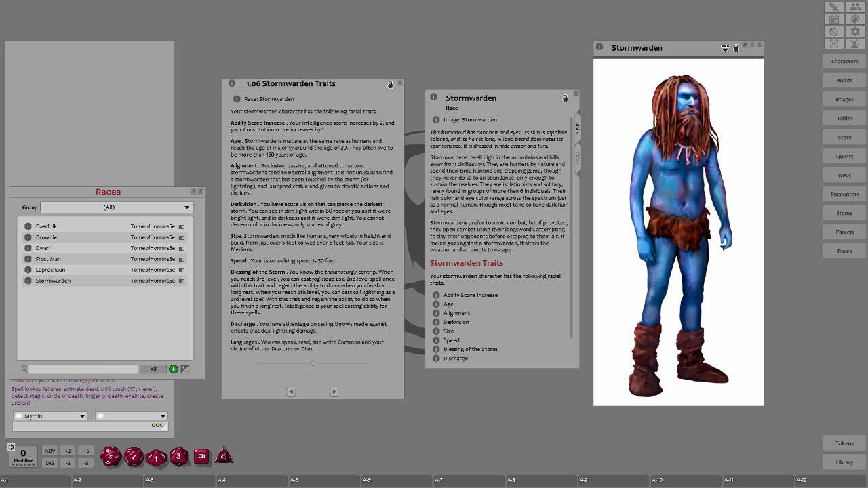This screenshot has width=868, height=488.
Task: Open the Options gear in the top-right corner
Action: (x=855, y=30)
